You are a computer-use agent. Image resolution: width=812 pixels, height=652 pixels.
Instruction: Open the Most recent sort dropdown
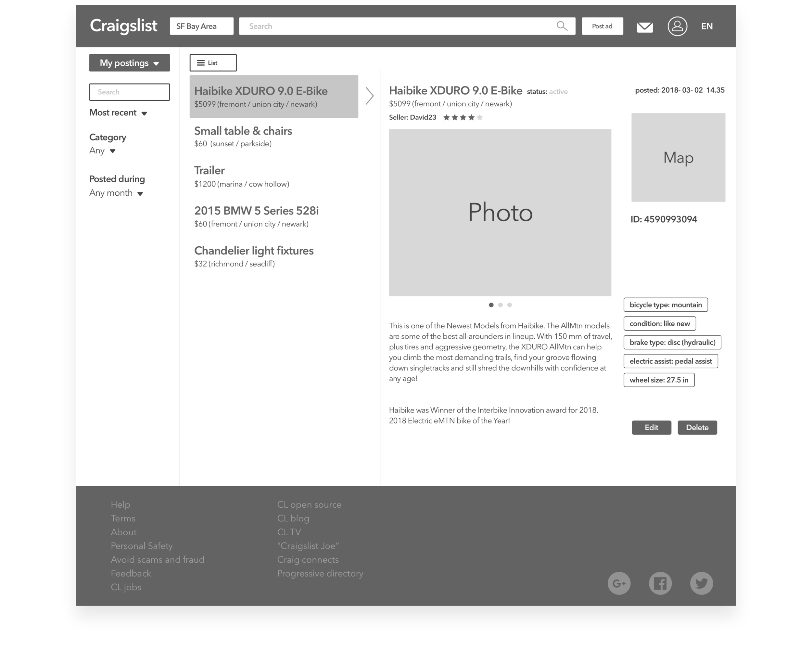pyautogui.click(x=118, y=113)
